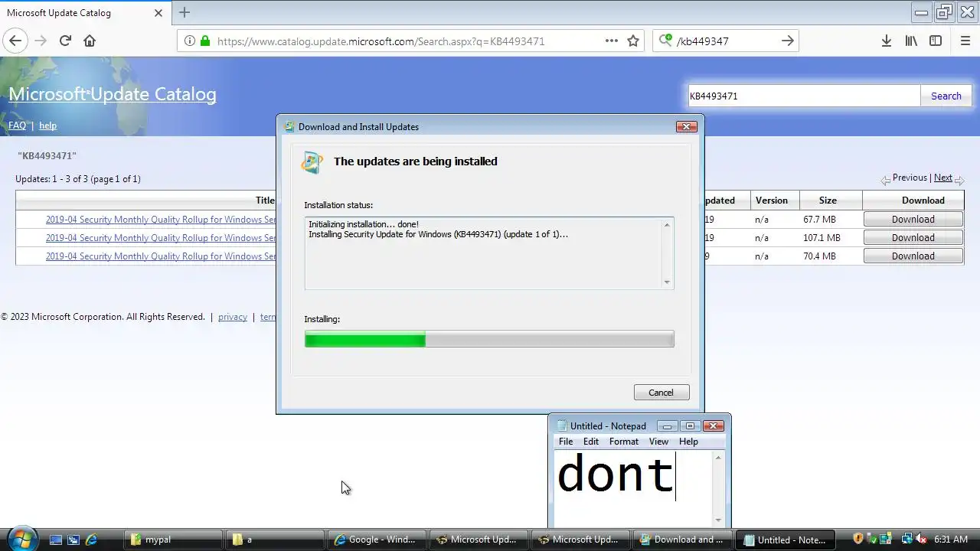Reload the Microsoft Update Catalog page
The width and height of the screenshot is (980, 551).
65,41
